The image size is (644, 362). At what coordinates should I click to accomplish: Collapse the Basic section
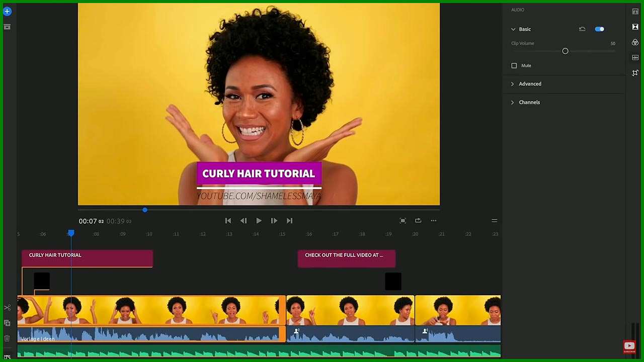(x=513, y=29)
